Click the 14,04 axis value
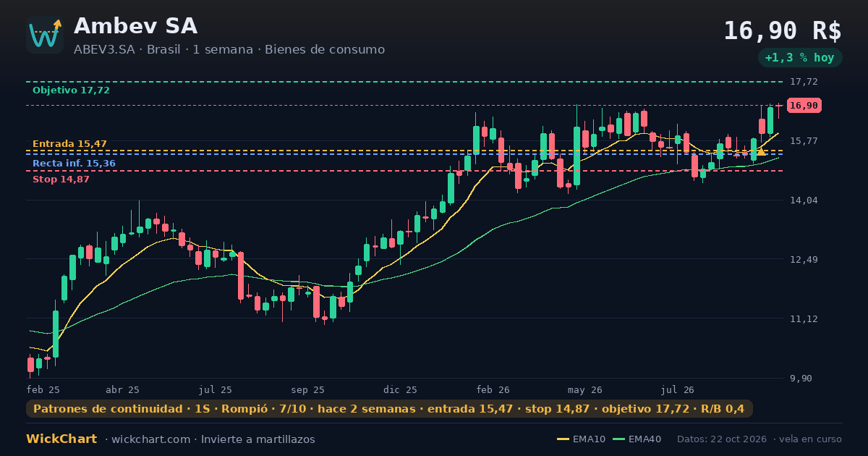Viewport: 868px width, 456px height. click(x=804, y=200)
